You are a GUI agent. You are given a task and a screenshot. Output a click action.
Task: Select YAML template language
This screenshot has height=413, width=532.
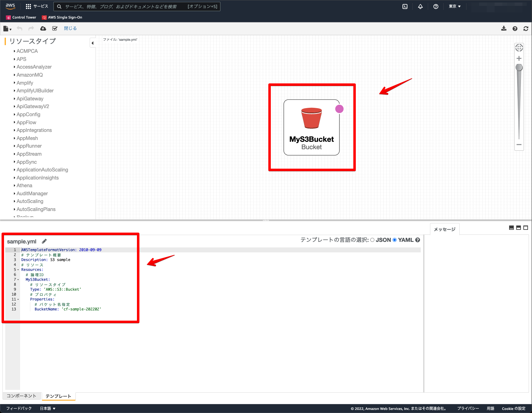394,240
